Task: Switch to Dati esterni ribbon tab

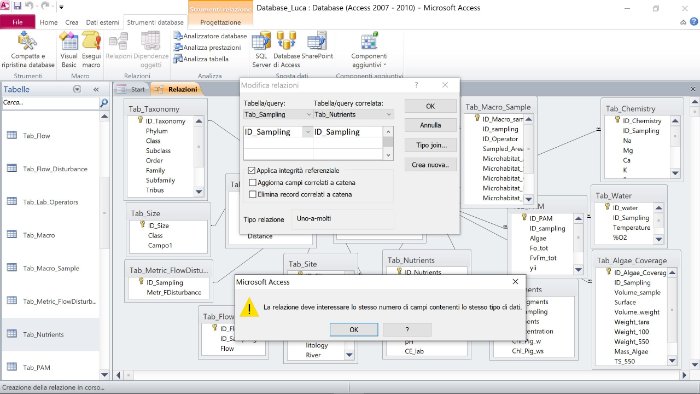Action: pyautogui.click(x=102, y=22)
